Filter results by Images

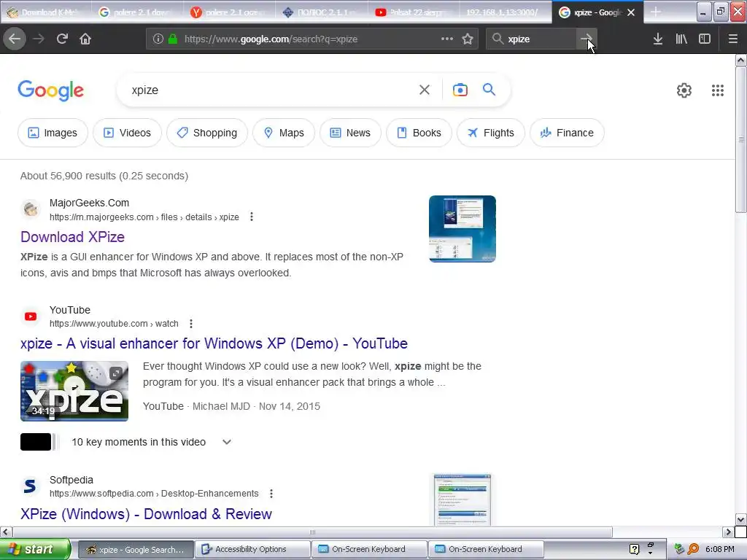tap(53, 133)
